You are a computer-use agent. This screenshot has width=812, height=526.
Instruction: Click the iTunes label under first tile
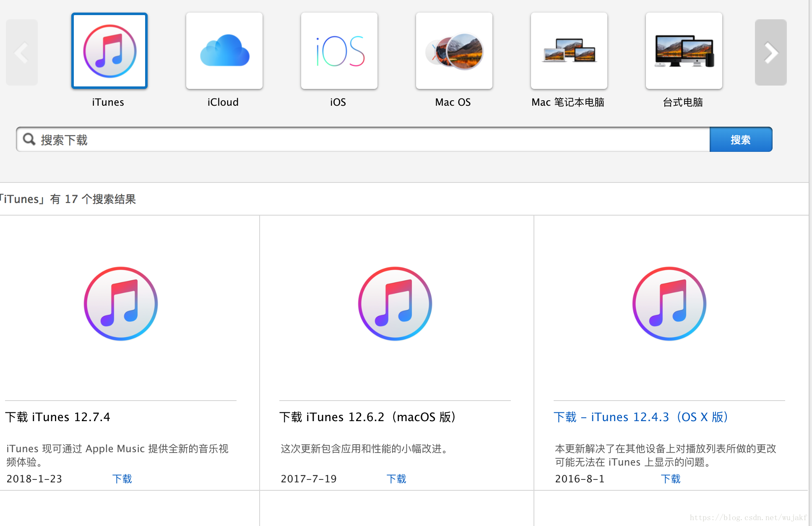click(108, 102)
